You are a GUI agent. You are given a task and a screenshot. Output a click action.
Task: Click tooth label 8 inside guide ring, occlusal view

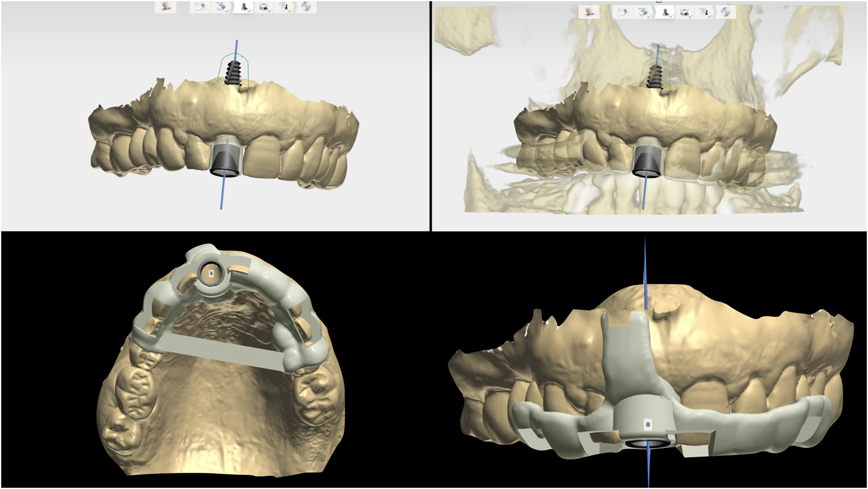211,274
